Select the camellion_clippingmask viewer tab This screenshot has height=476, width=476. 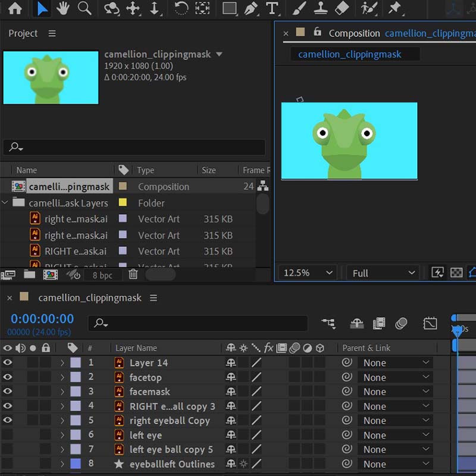pos(350,54)
